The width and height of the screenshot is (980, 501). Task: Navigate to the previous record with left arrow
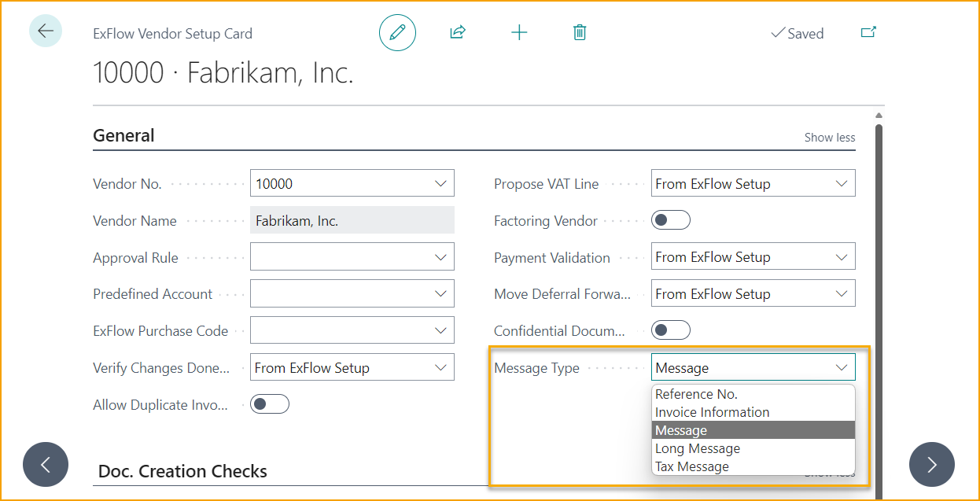pyautogui.click(x=46, y=464)
